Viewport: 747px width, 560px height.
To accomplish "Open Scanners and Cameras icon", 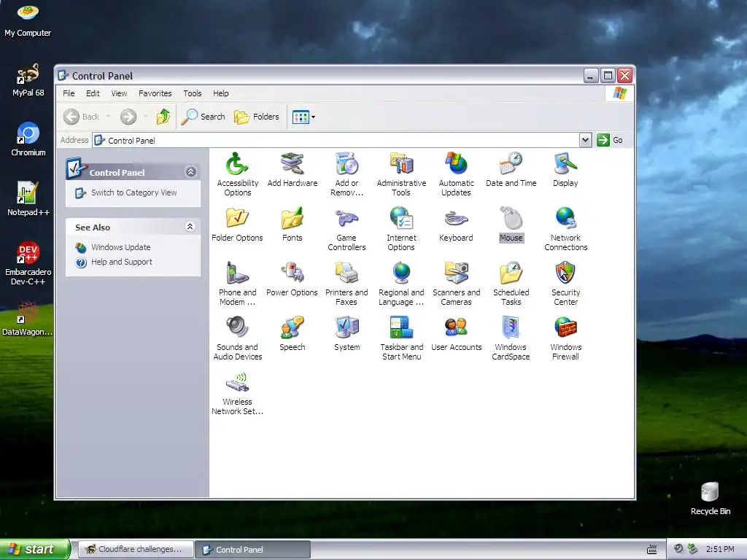I will pyautogui.click(x=457, y=273).
